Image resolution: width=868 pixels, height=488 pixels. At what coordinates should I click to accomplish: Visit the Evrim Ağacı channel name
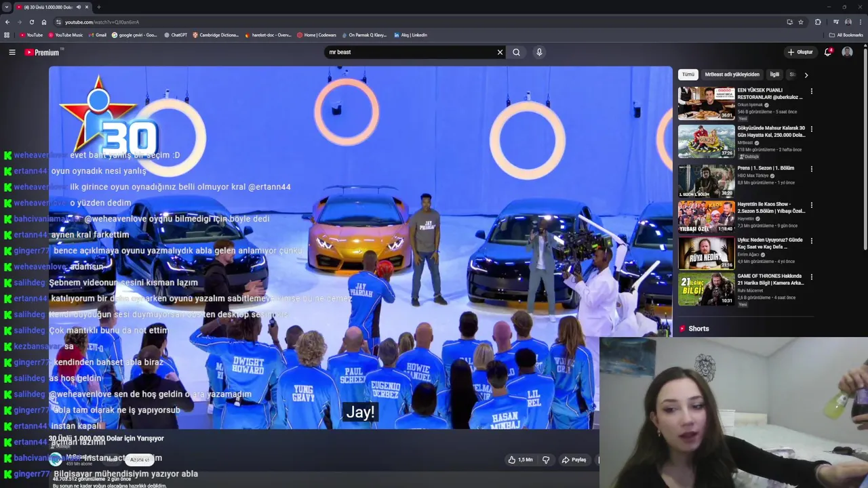click(x=749, y=254)
